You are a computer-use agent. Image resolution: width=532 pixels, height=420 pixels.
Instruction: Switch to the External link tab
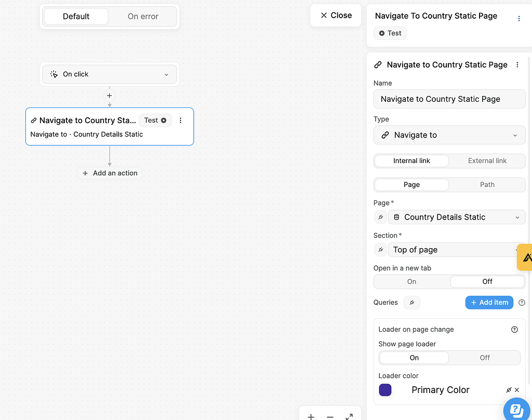(x=487, y=160)
